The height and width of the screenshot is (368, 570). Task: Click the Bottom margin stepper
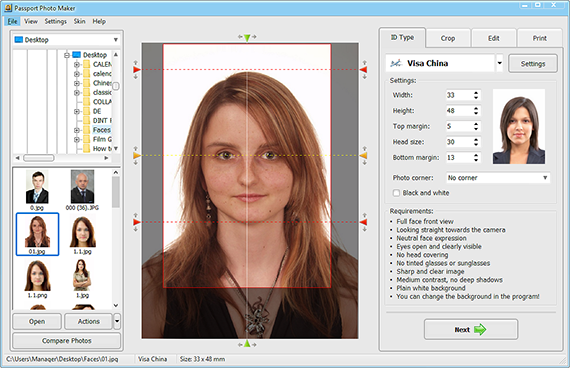tap(476, 158)
